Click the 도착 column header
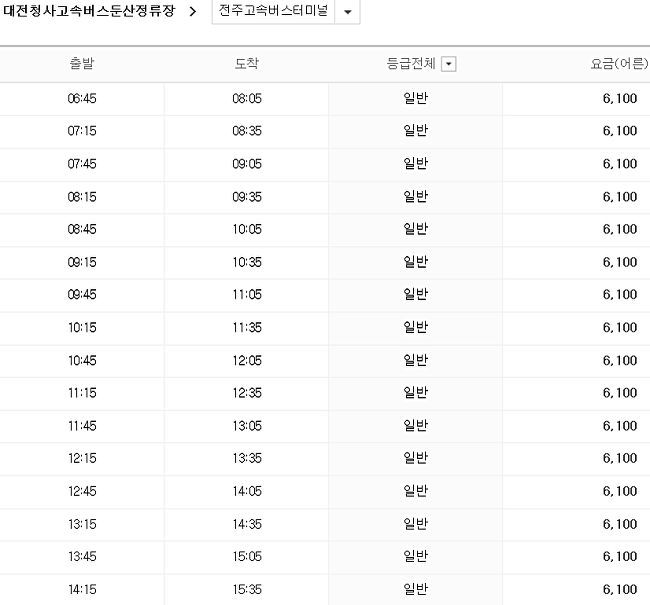Viewport: 650px width, 605px height. pyautogui.click(x=247, y=63)
